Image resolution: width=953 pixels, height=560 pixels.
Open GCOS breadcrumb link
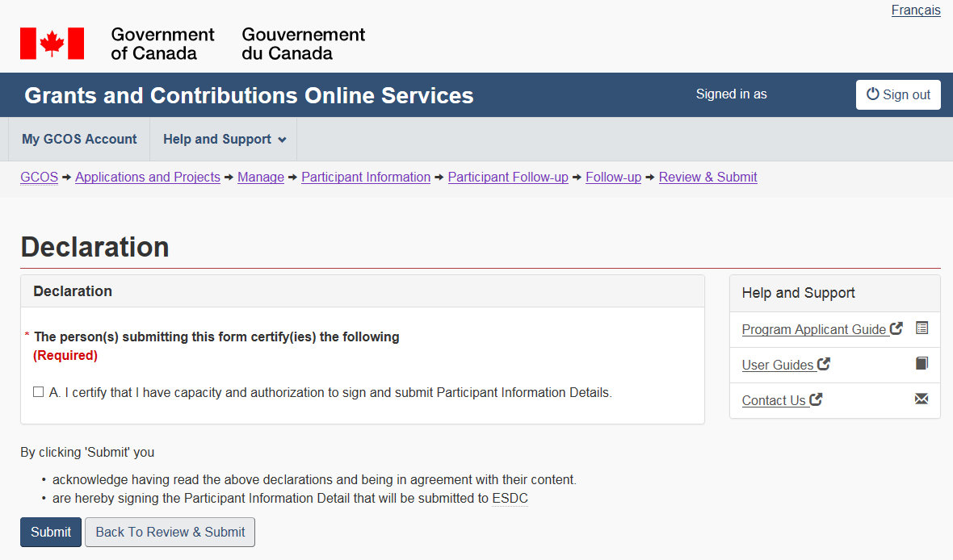[39, 178]
